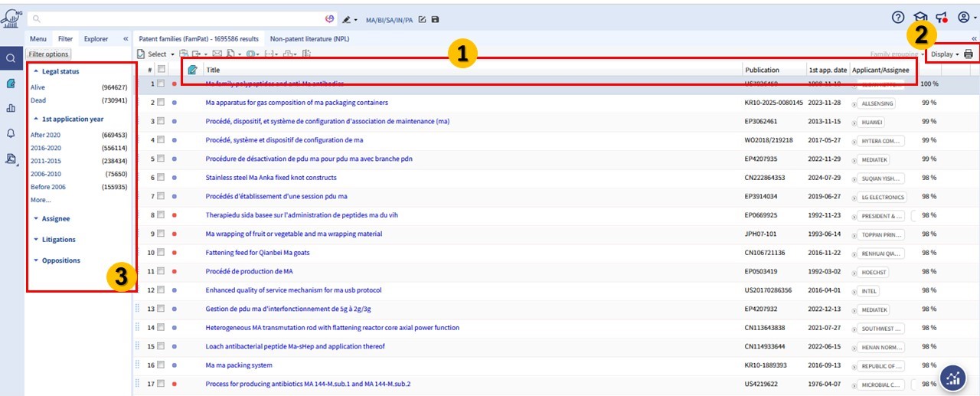Screen dimensions: 980x396
Task: Switch to Non-patent literature (NPL) tab
Action: (308, 38)
